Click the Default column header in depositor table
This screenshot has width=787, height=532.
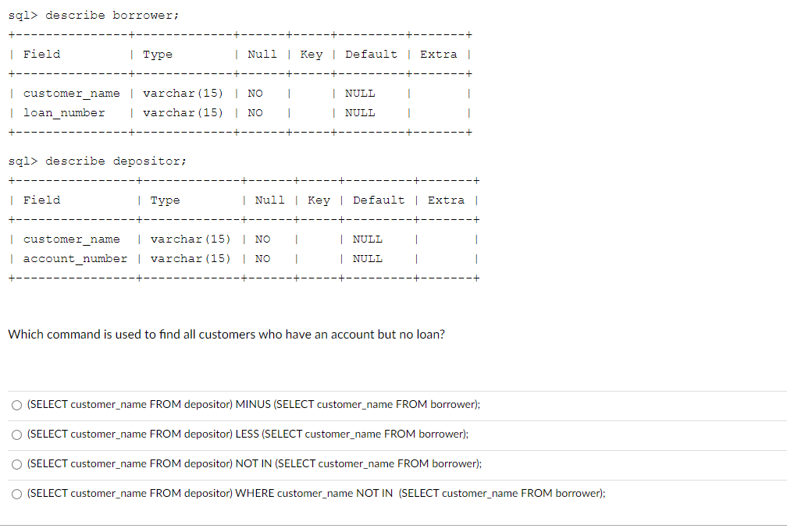(379, 200)
